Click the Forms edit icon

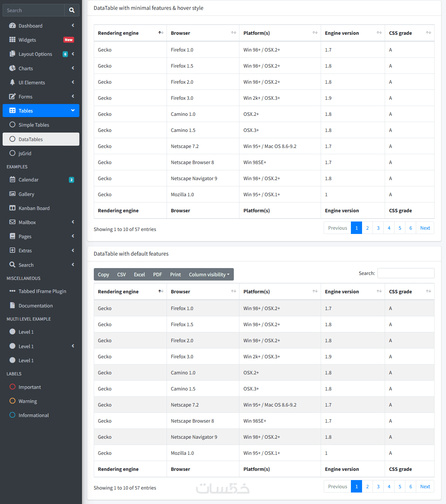click(x=12, y=96)
